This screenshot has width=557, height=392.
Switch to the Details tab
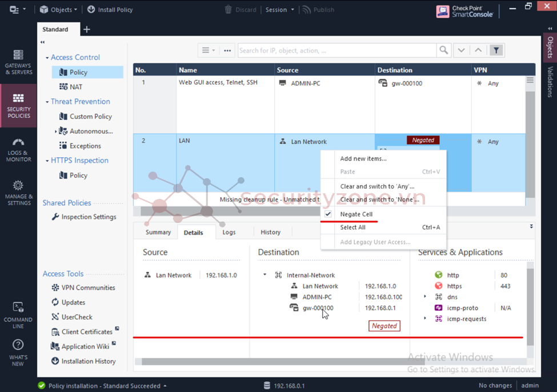tap(194, 233)
